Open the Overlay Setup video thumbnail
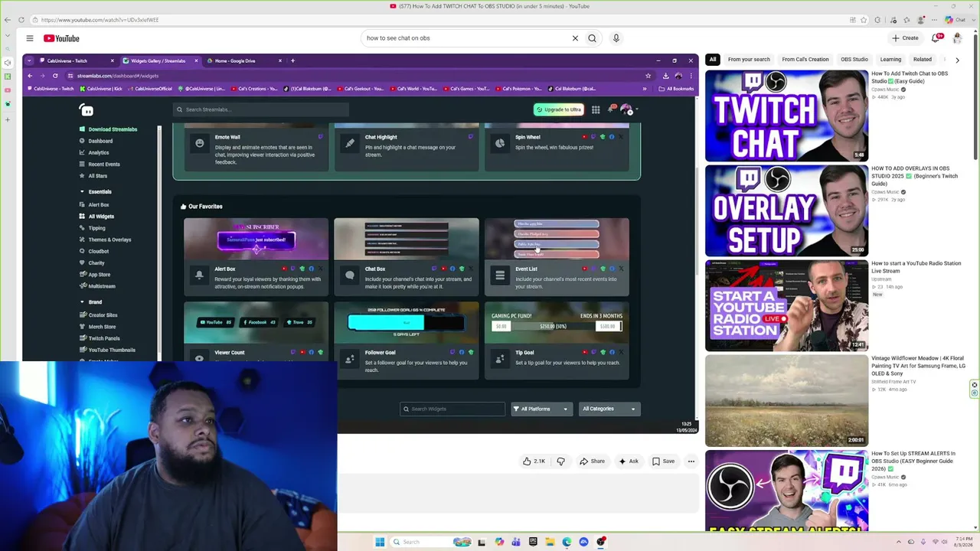Image resolution: width=980 pixels, height=551 pixels. (786, 210)
